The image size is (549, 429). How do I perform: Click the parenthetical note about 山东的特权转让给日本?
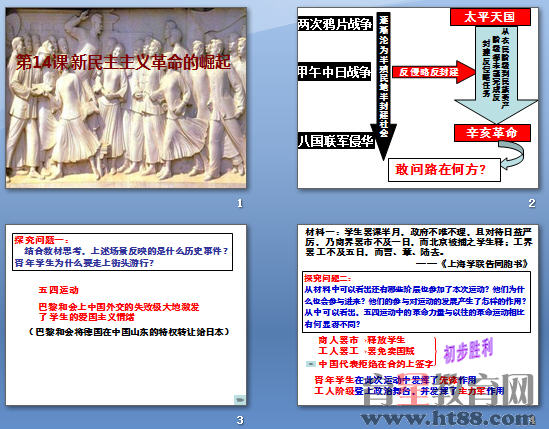pyautogui.click(x=128, y=332)
